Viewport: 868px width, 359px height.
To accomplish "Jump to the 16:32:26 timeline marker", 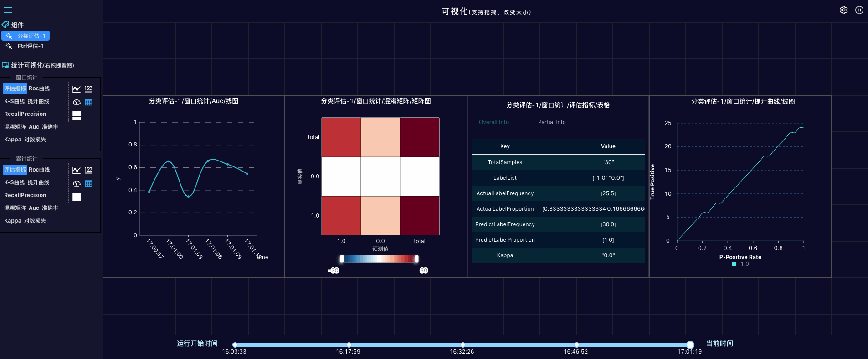I will [x=462, y=345].
